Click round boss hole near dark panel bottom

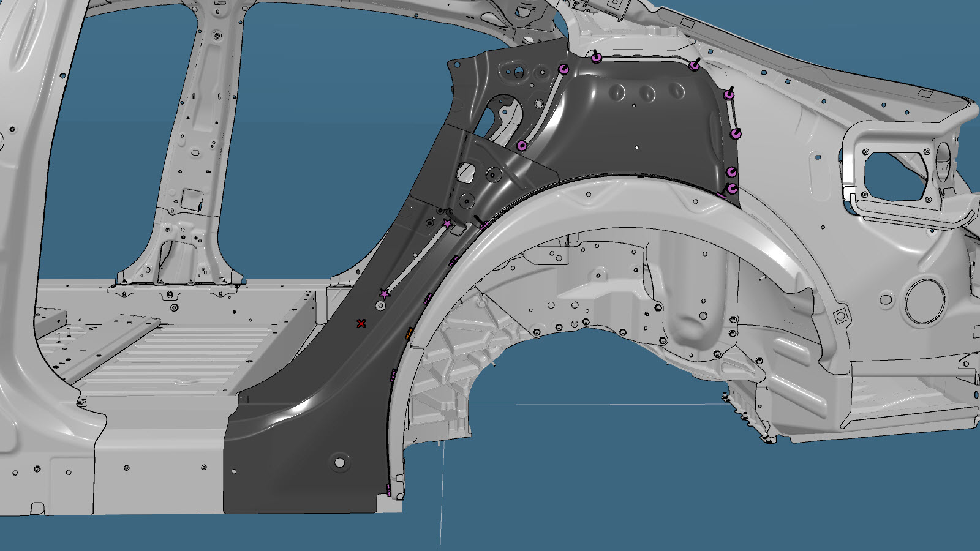coord(339,462)
